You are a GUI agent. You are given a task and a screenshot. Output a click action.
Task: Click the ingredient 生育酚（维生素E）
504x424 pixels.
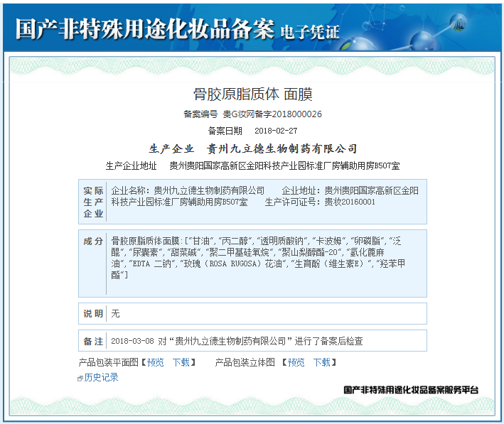[329, 263]
